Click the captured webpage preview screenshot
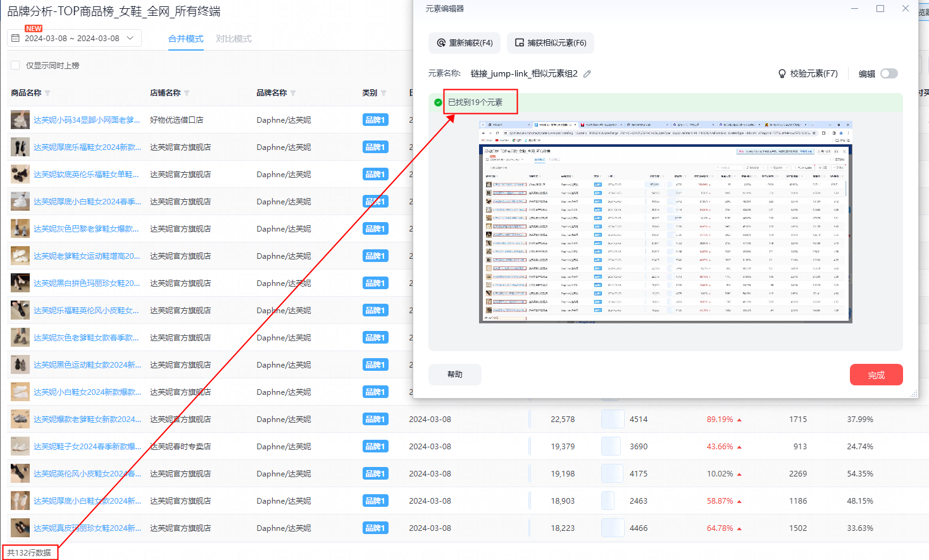The width and height of the screenshot is (929, 560). click(x=665, y=221)
